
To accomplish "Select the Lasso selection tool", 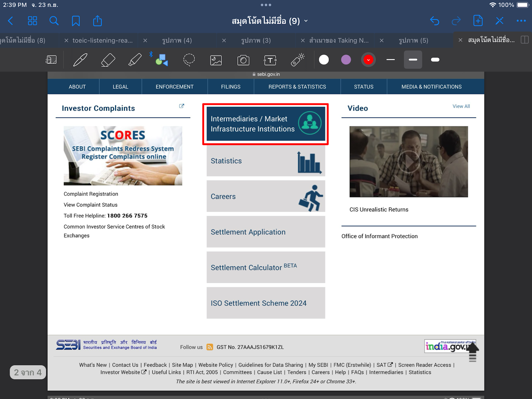I will pos(189,60).
